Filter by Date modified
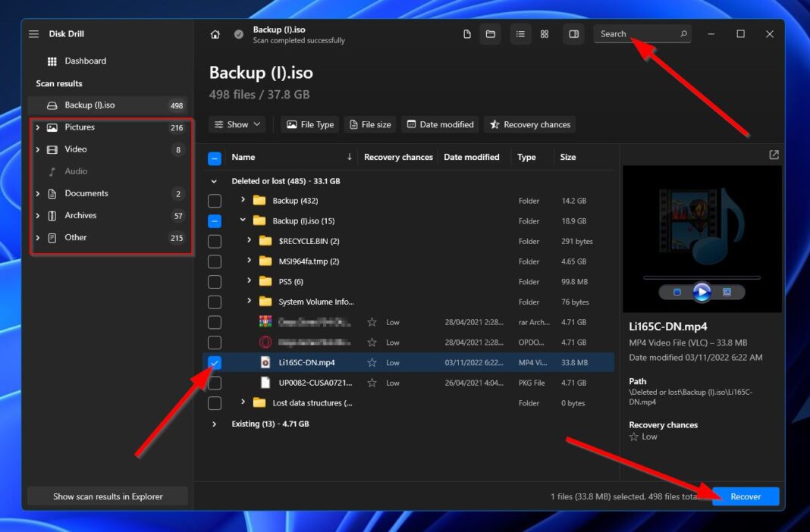 440,124
